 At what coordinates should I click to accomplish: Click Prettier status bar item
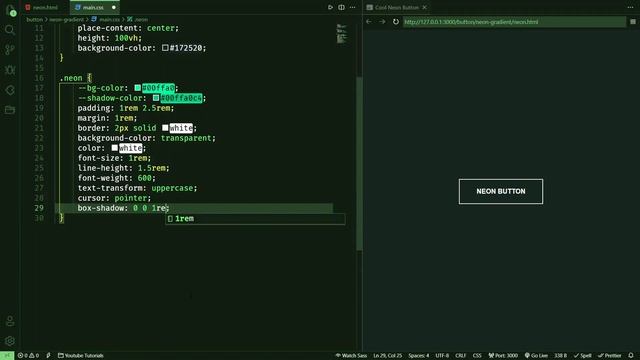[610, 356]
